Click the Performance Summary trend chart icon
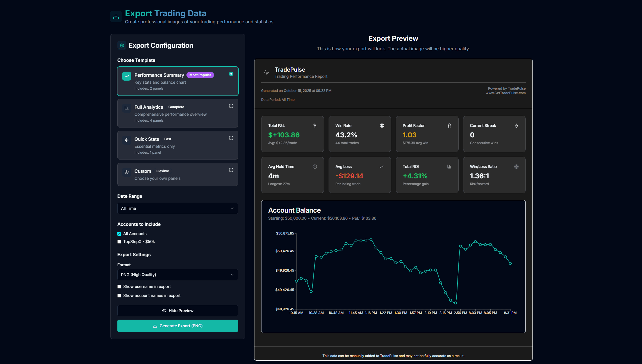 point(127,76)
